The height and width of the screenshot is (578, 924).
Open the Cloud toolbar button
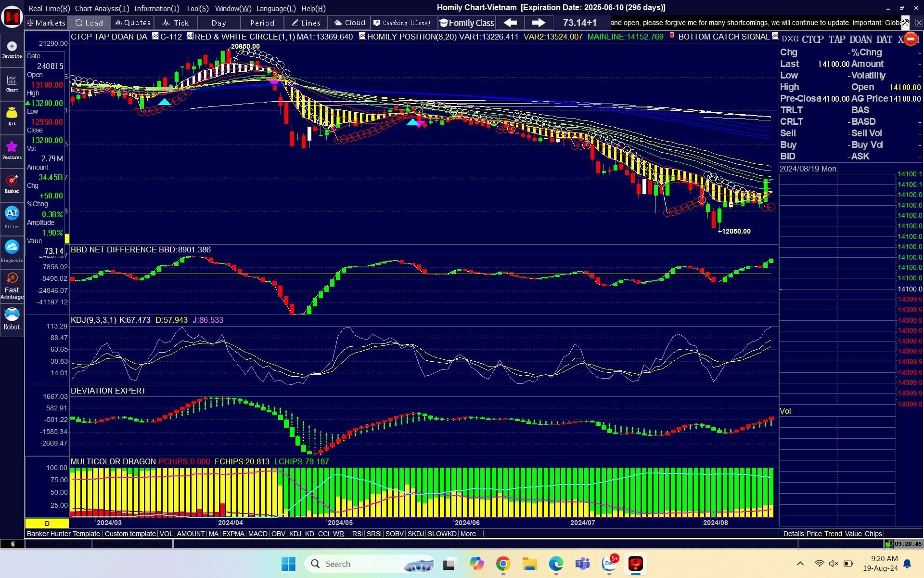[x=349, y=23]
